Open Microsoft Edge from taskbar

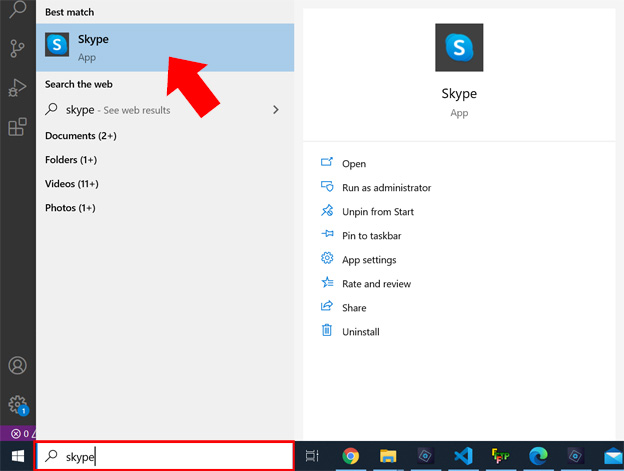[x=536, y=456]
